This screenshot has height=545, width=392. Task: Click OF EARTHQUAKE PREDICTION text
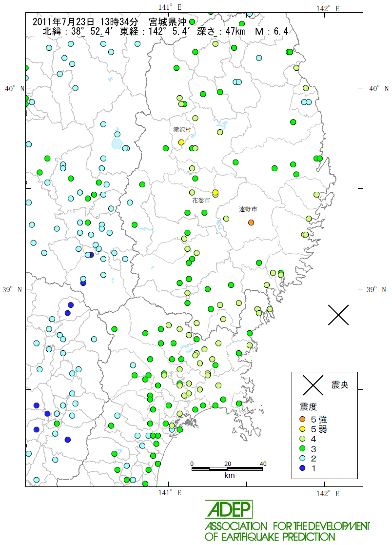270,537
